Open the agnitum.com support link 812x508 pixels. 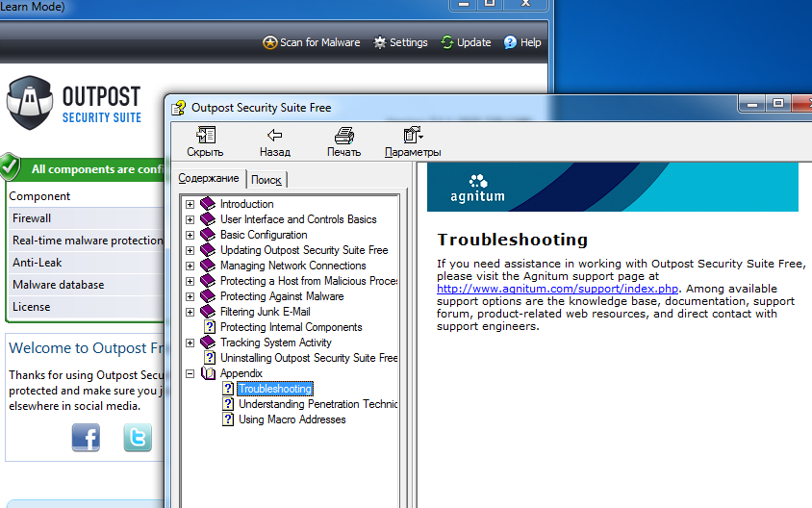[557, 289]
